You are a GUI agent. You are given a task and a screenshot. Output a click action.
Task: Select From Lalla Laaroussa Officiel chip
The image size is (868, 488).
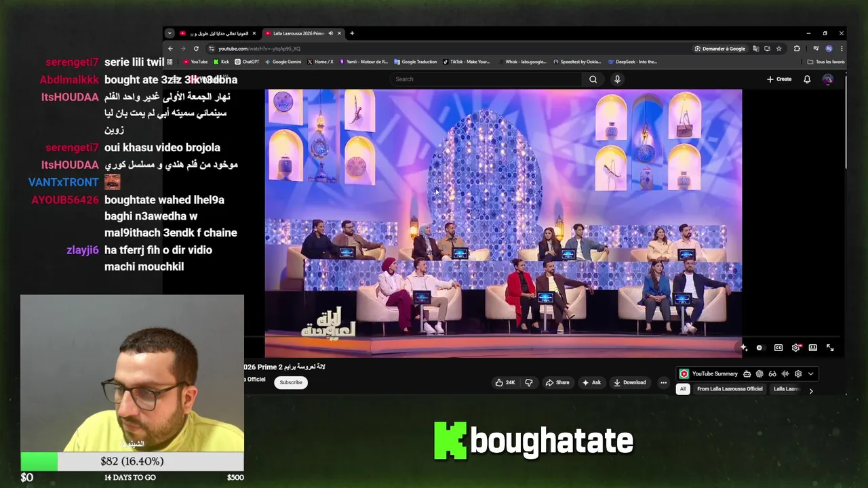point(730,389)
